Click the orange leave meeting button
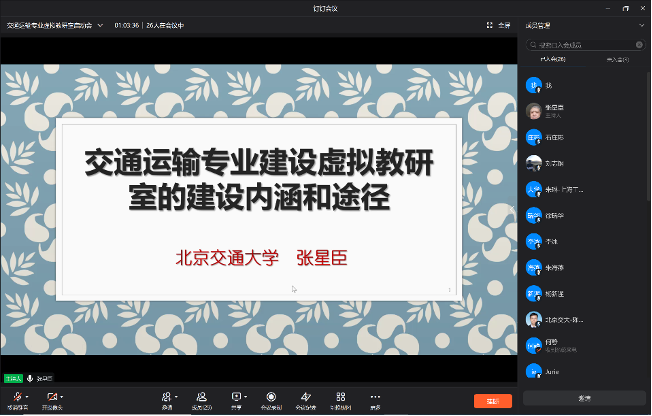This screenshot has height=416, width=652. click(x=493, y=401)
